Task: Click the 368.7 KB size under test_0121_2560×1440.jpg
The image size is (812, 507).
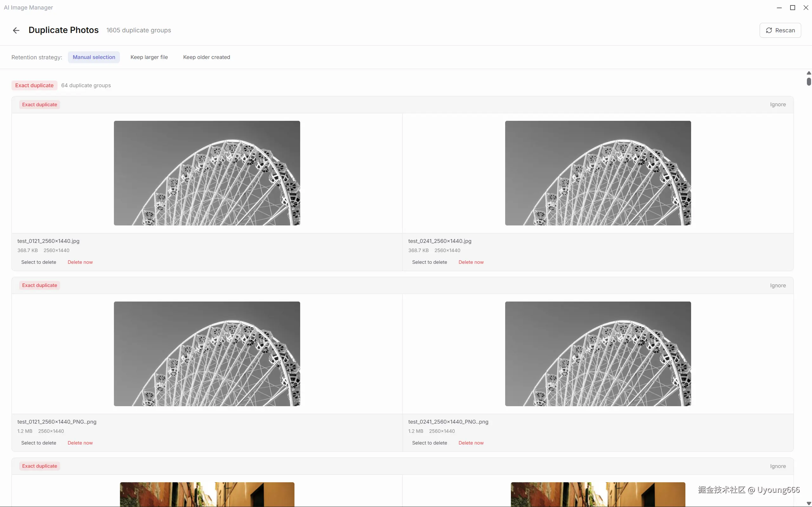Action: click(x=28, y=250)
